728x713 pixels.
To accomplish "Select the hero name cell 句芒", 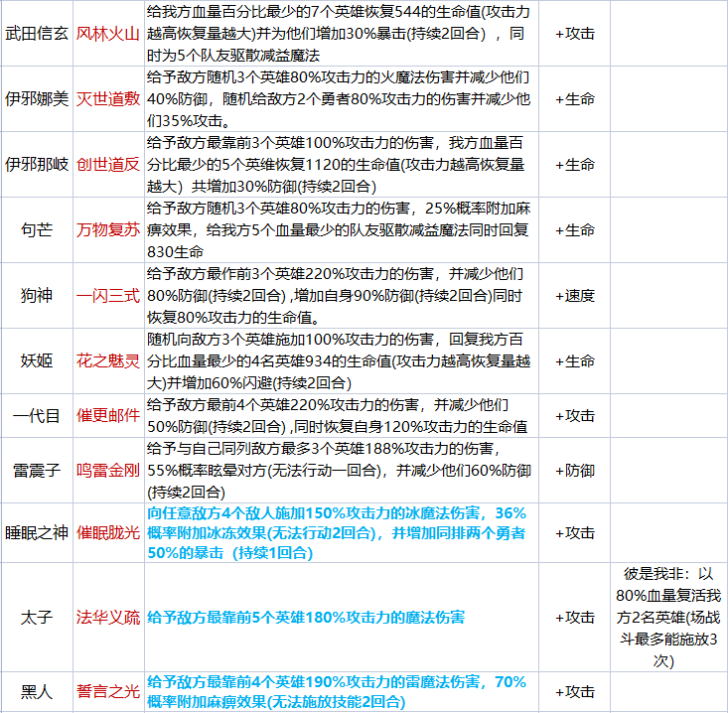I will pos(37,229).
